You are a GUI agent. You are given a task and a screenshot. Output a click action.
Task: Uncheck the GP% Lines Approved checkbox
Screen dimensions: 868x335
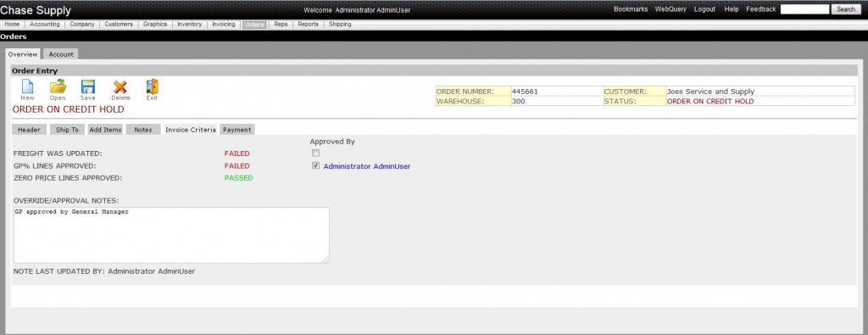[x=315, y=165]
